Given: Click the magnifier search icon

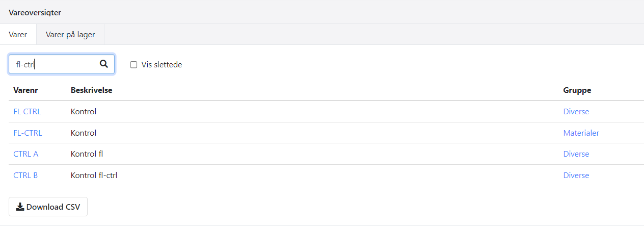Looking at the screenshot, I should 104,64.
